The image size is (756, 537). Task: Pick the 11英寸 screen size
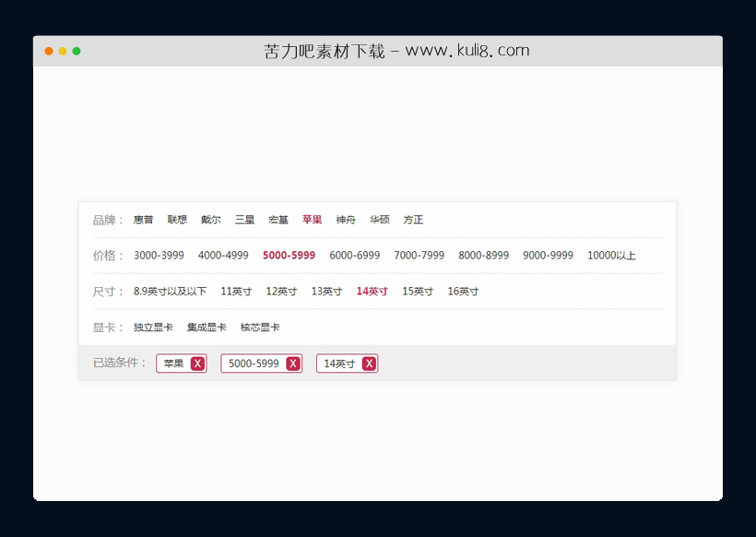236,291
